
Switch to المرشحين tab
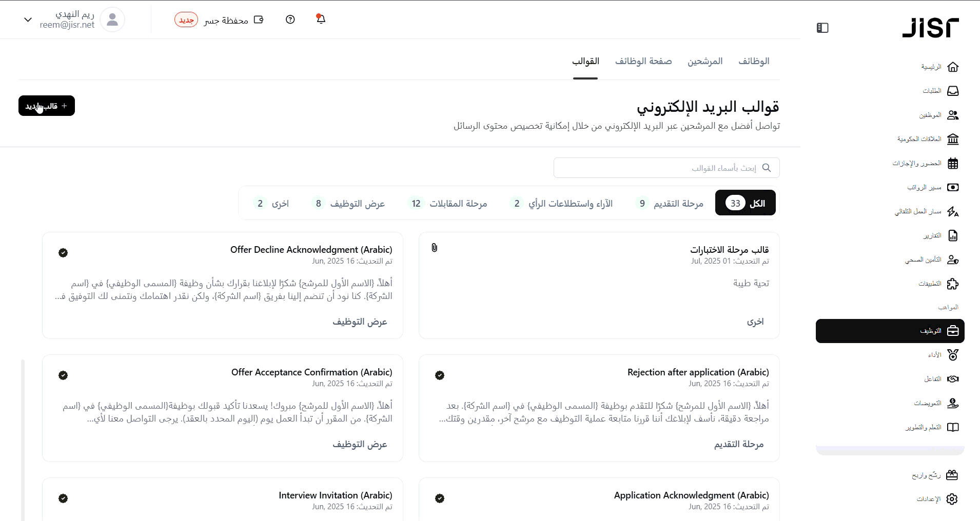tap(705, 62)
